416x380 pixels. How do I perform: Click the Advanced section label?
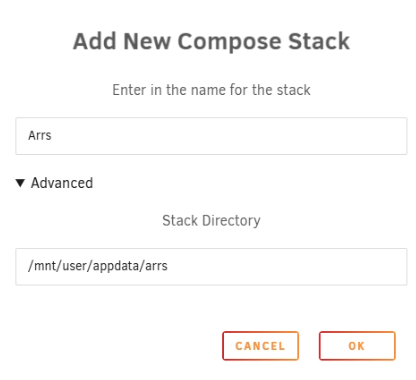coord(62,183)
